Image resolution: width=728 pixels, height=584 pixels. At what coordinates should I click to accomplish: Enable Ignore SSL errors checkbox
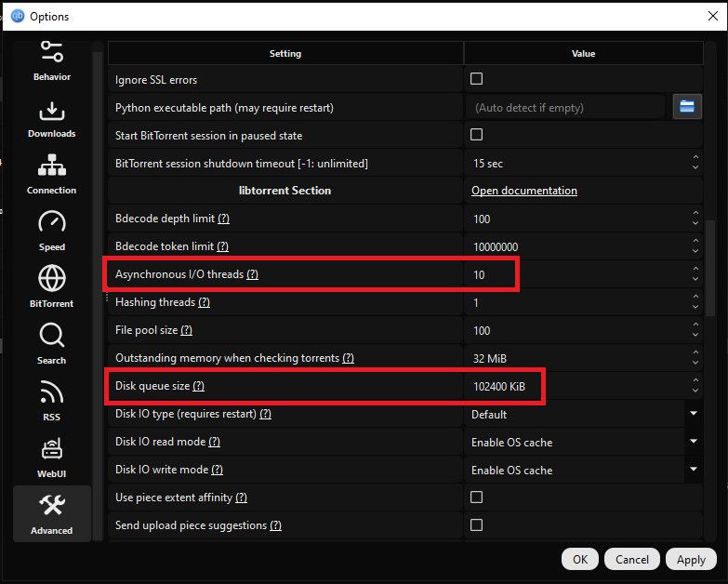click(x=476, y=79)
